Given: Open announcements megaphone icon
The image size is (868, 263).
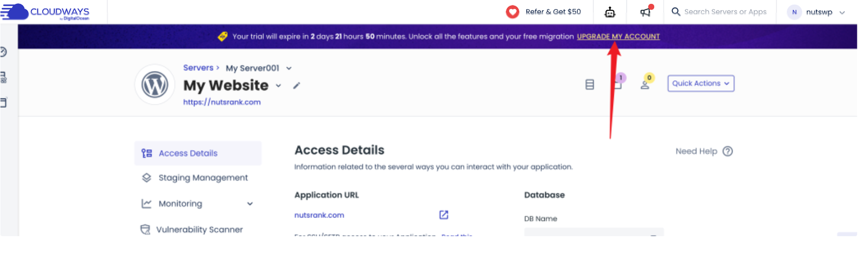Looking at the screenshot, I should pyautogui.click(x=645, y=12).
